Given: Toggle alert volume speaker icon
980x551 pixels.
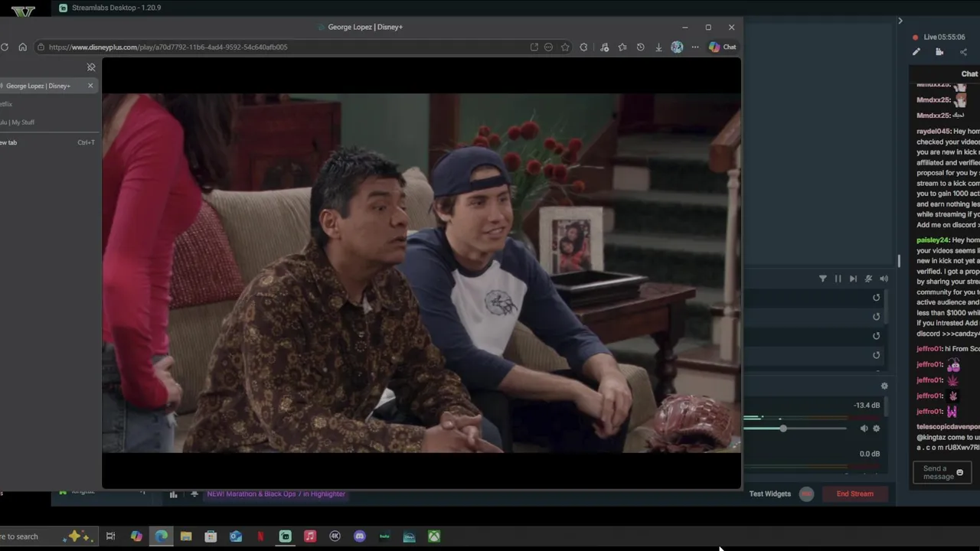Looking at the screenshot, I should click(x=884, y=279).
